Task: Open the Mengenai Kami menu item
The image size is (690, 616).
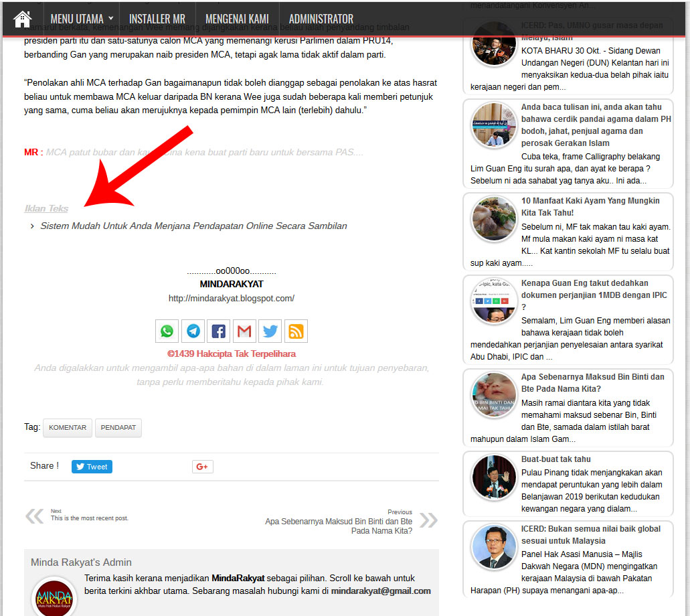Action: (x=237, y=19)
